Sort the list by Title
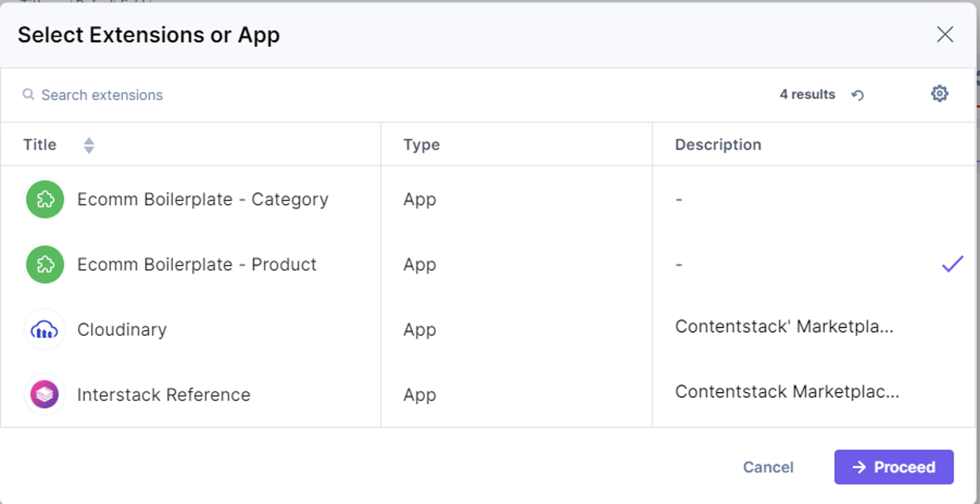The image size is (980, 504). (89, 145)
